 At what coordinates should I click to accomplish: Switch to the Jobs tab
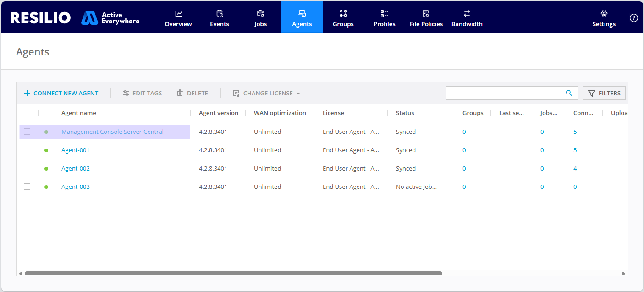click(261, 18)
